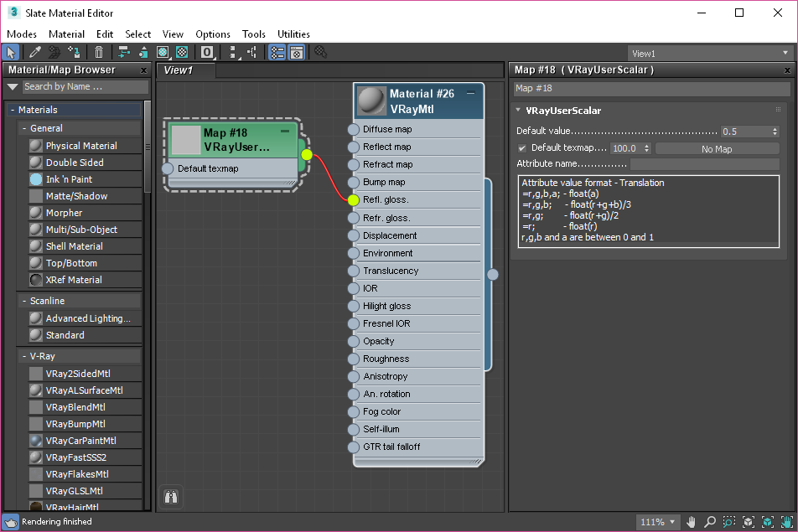Switch to the View1 tab
798x532 pixels.
178,70
